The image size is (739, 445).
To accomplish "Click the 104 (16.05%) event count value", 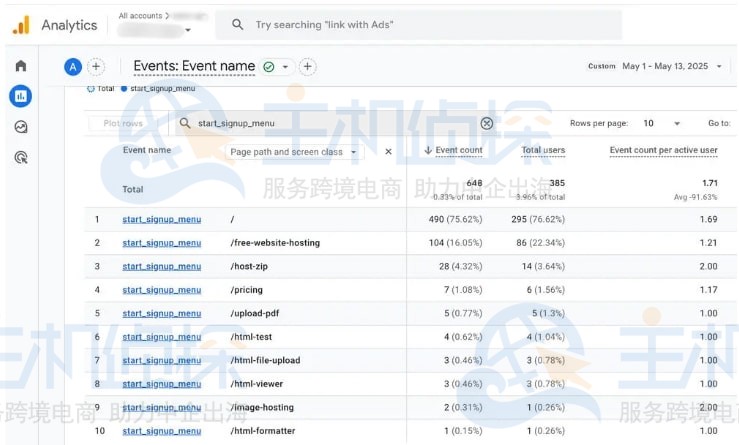I will 455,243.
